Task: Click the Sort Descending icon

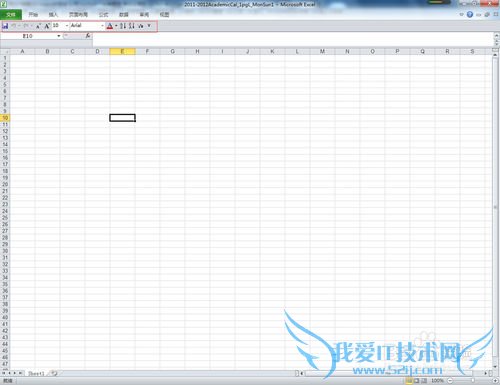Action: coord(132,26)
